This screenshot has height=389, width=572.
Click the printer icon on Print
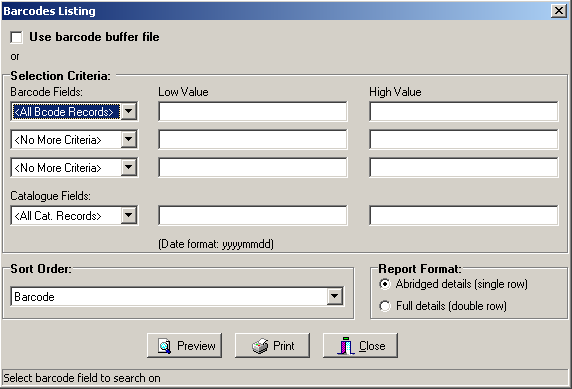point(260,346)
